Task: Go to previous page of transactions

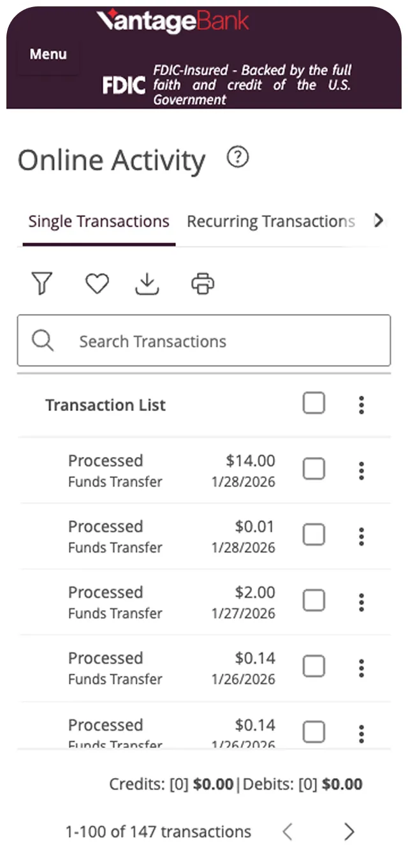Action: click(288, 832)
